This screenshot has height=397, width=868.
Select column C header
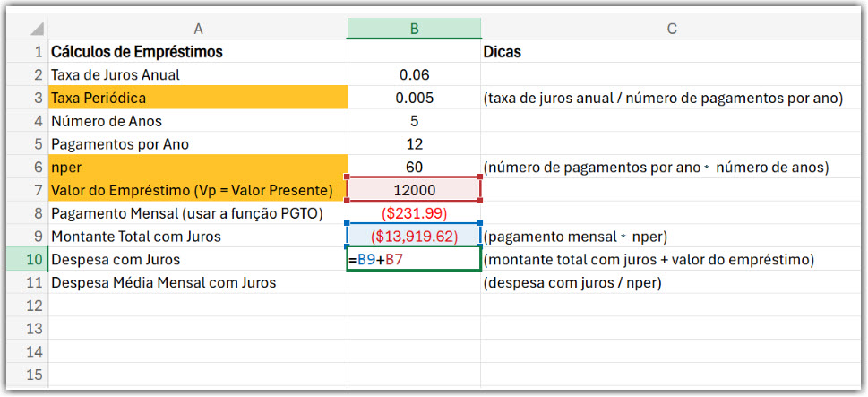(672, 29)
